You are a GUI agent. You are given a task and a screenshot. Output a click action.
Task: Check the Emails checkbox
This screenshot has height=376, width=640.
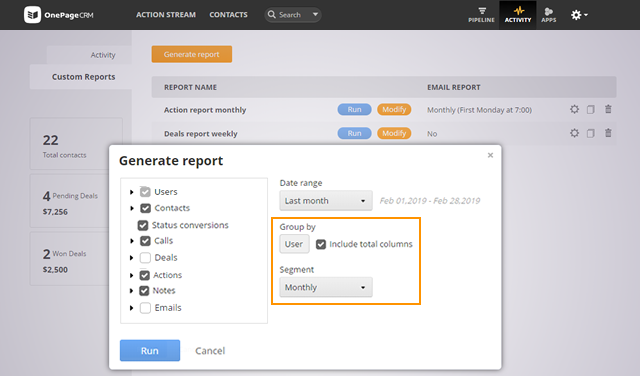tap(145, 308)
